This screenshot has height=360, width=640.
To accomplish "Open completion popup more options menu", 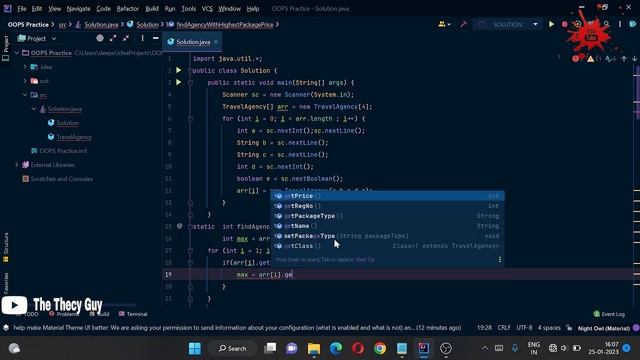I will click(x=500, y=260).
